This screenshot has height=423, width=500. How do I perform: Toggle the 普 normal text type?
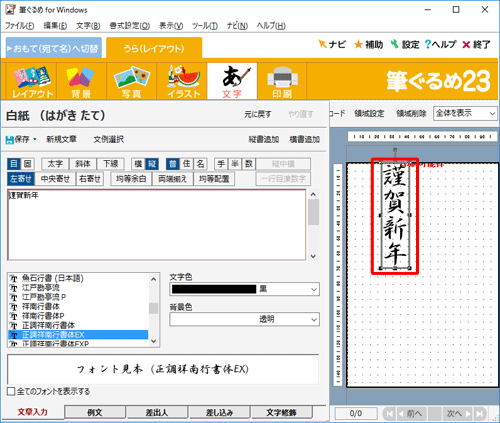click(173, 164)
